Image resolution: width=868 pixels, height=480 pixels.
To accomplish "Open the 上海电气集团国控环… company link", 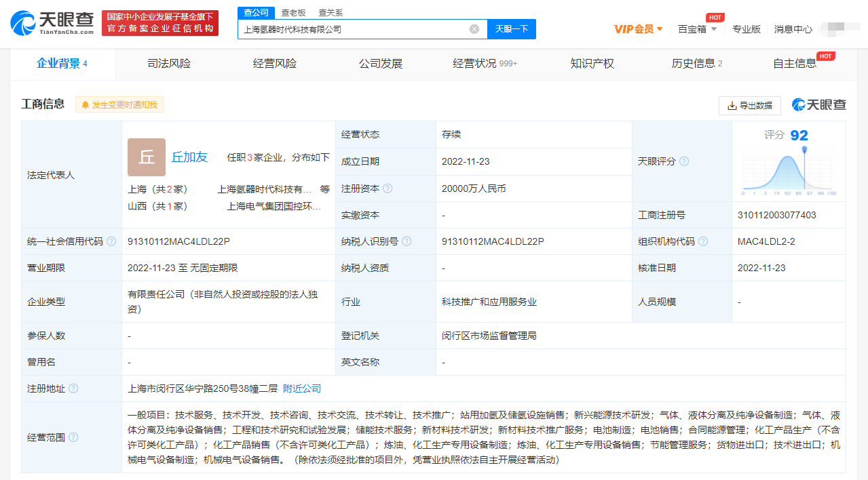I will [x=274, y=206].
